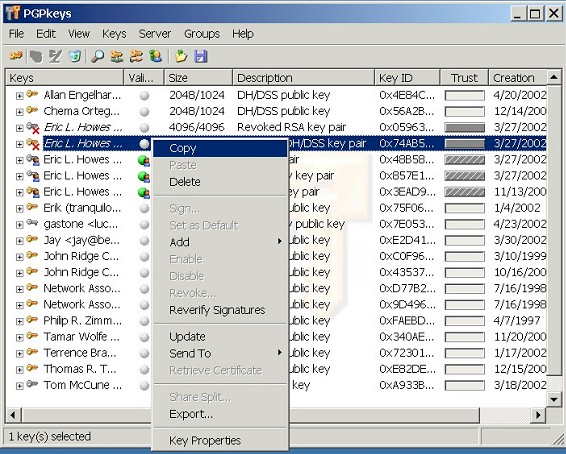Screen dimensions: 566x454
Task: Sort by the Key ID column header
Action: [407, 78]
